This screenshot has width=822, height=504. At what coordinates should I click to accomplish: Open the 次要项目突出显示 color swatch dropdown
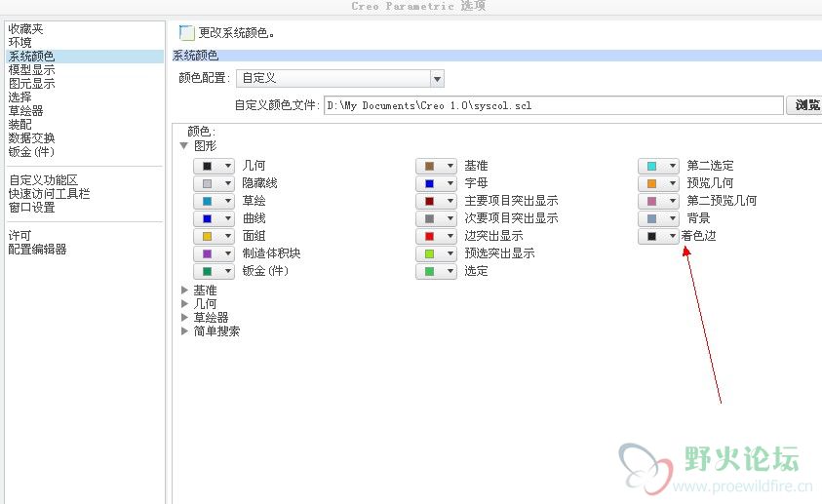tap(436, 218)
